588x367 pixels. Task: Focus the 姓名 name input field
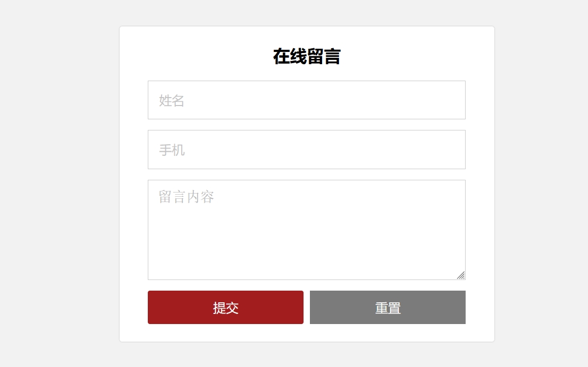[x=306, y=100]
